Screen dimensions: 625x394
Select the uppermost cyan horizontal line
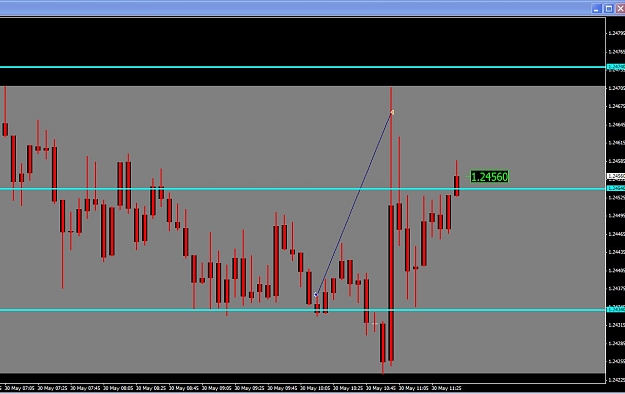click(x=303, y=67)
